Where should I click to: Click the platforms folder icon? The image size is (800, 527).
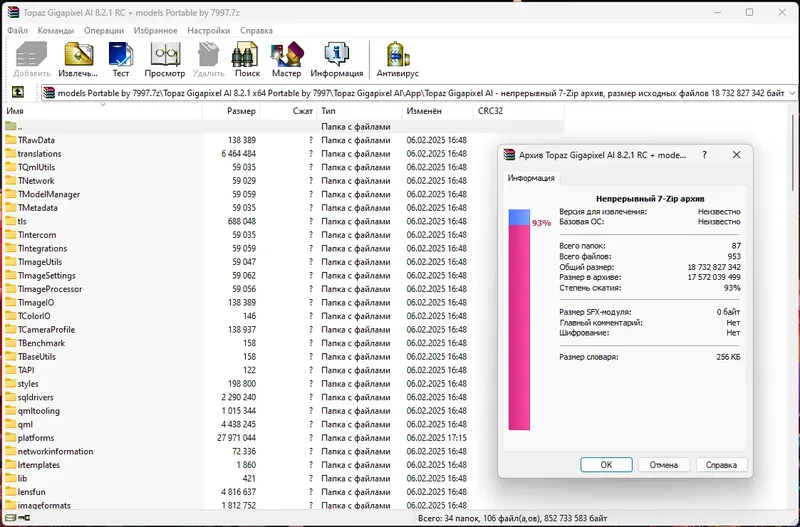click(10, 438)
